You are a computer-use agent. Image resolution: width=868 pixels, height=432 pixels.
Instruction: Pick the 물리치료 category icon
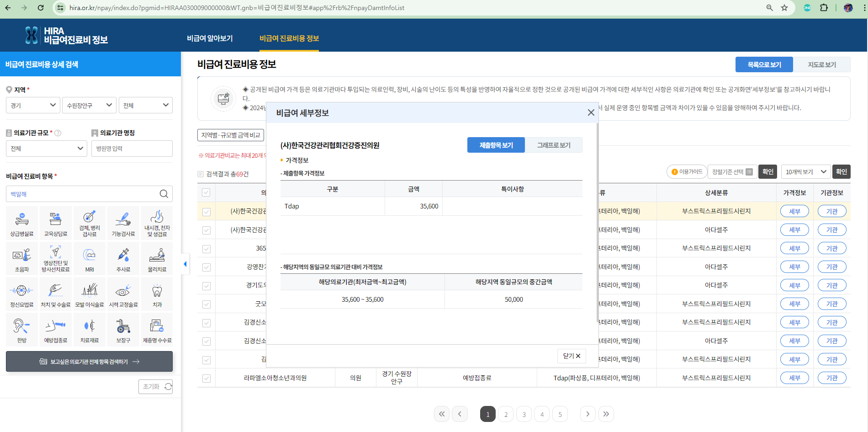point(157,259)
